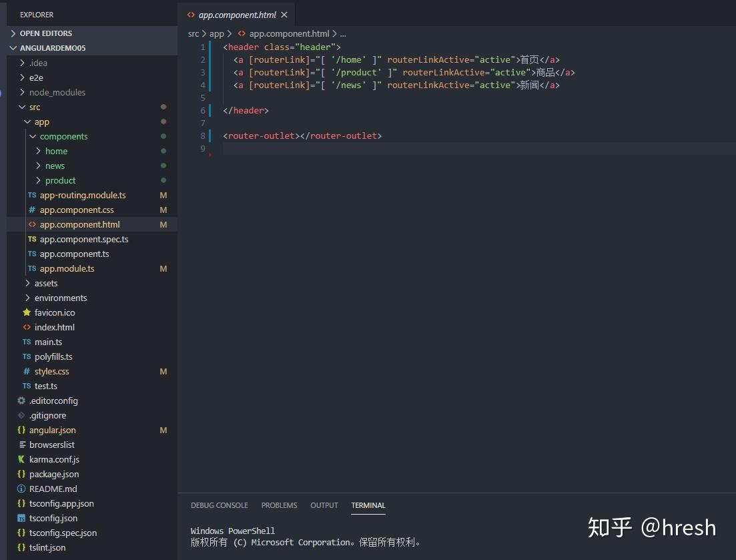Click the breadcrumb ellipsis segment

(343, 34)
